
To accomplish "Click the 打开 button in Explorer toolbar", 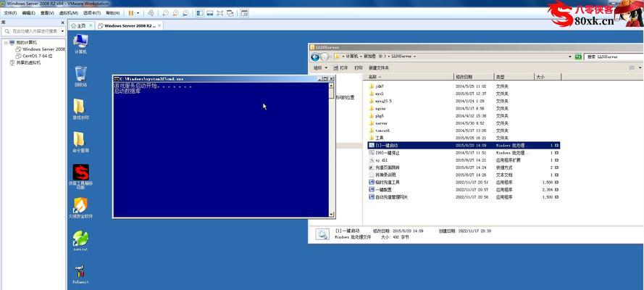I will (341, 67).
